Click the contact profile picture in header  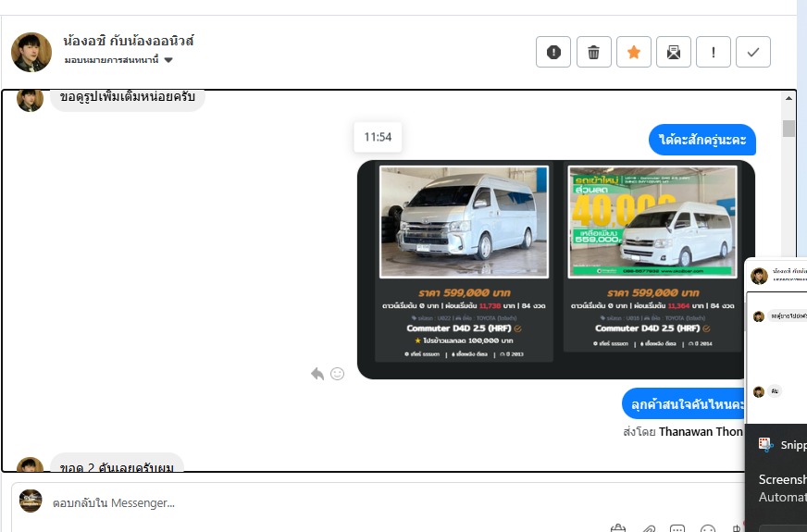tap(31, 52)
